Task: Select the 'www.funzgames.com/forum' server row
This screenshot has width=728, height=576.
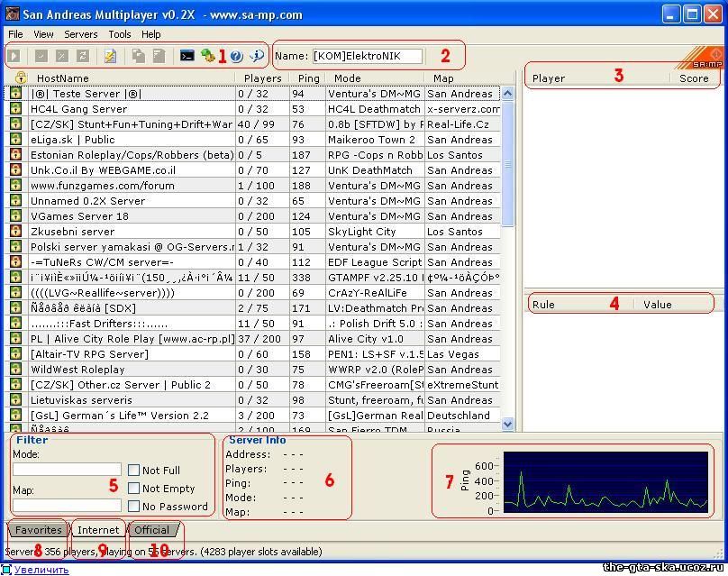Action: coord(254,186)
